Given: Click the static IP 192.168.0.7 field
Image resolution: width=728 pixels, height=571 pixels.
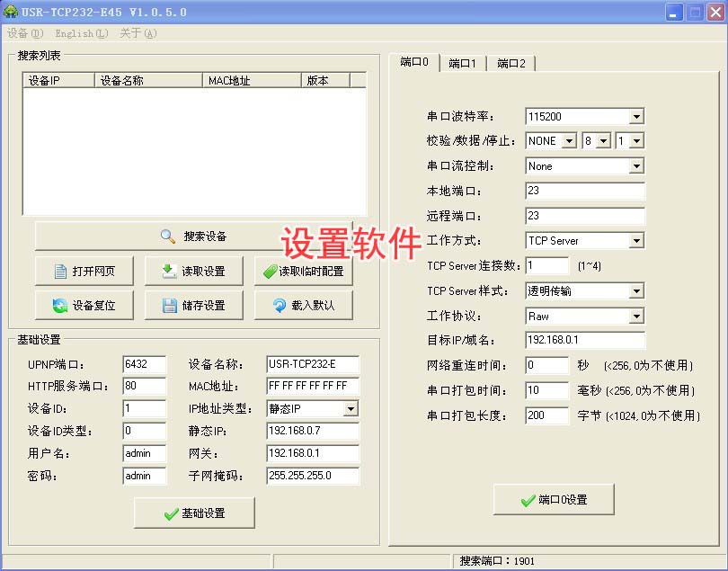Looking at the screenshot, I should 312,432.
